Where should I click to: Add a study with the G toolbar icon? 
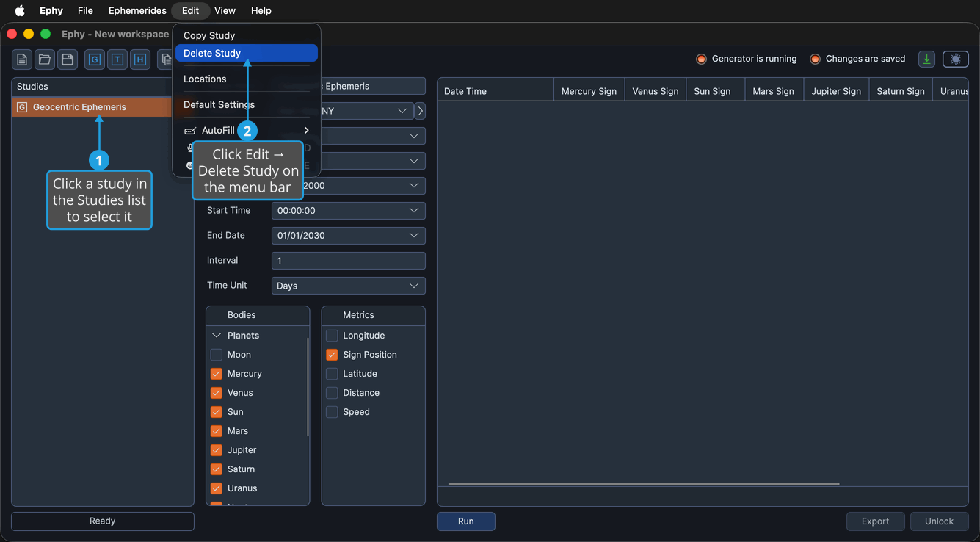(x=95, y=59)
